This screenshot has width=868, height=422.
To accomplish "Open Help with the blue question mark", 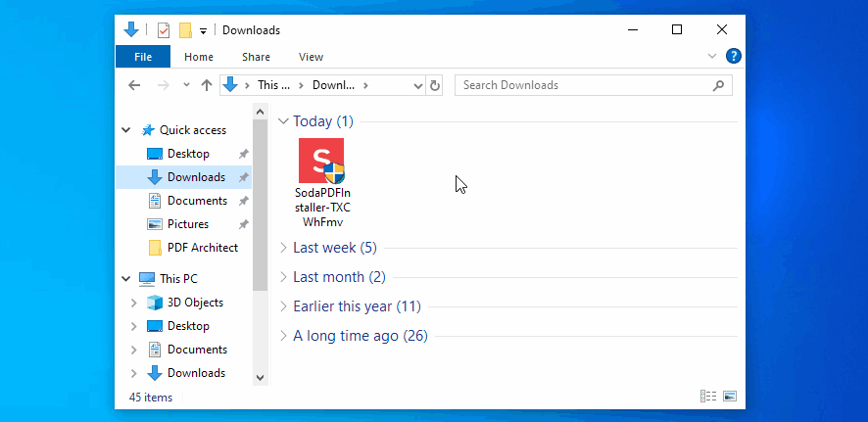I will pyautogui.click(x=734, y=56).
